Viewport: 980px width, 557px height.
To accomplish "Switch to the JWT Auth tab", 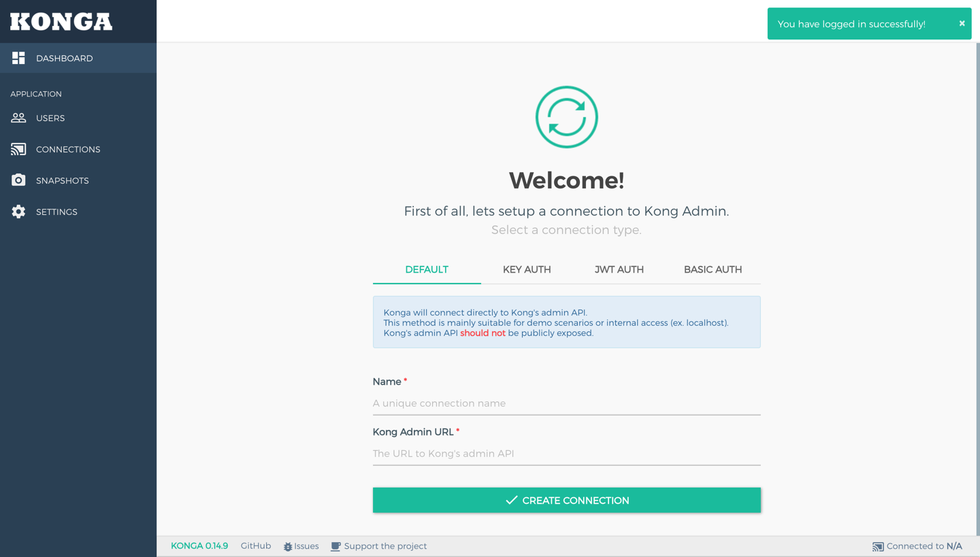I will [619, 269].
